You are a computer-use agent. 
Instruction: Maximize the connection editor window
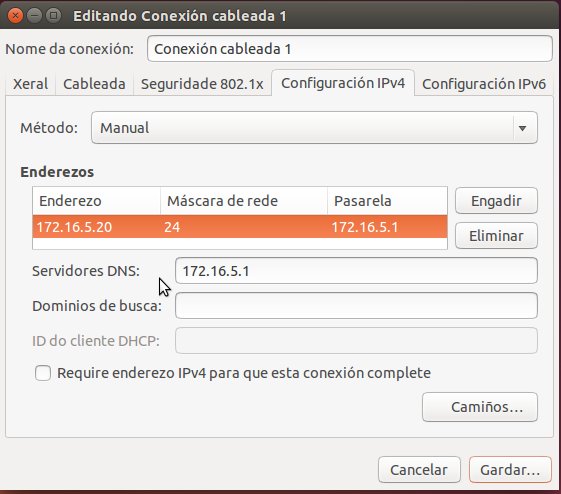coord(54,16)
